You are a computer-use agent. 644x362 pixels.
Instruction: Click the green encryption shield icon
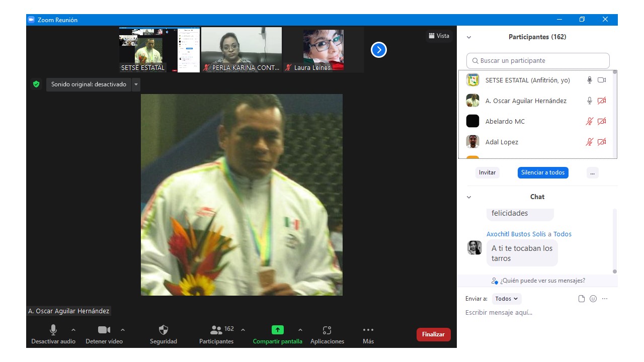click(36, 84)
